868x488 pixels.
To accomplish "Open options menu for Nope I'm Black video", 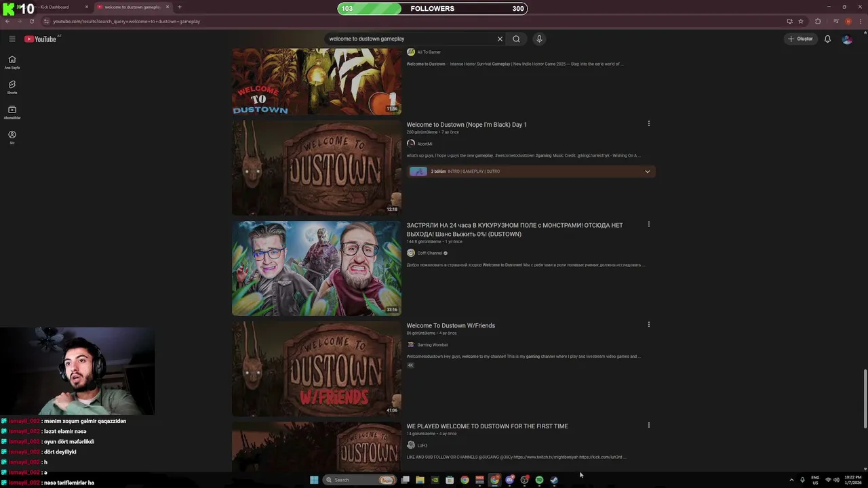I will (x=649, y=123).
